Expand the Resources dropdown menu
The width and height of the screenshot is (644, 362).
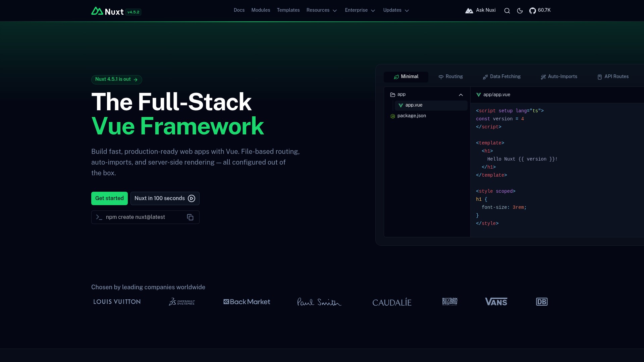(322, 10)
